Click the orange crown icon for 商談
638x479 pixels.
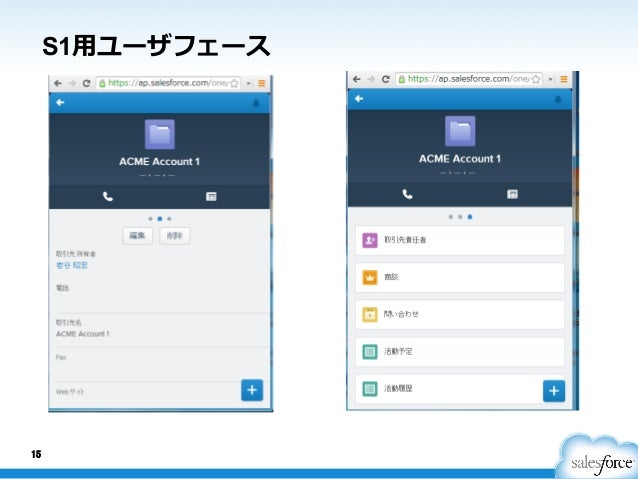[370, 278]
